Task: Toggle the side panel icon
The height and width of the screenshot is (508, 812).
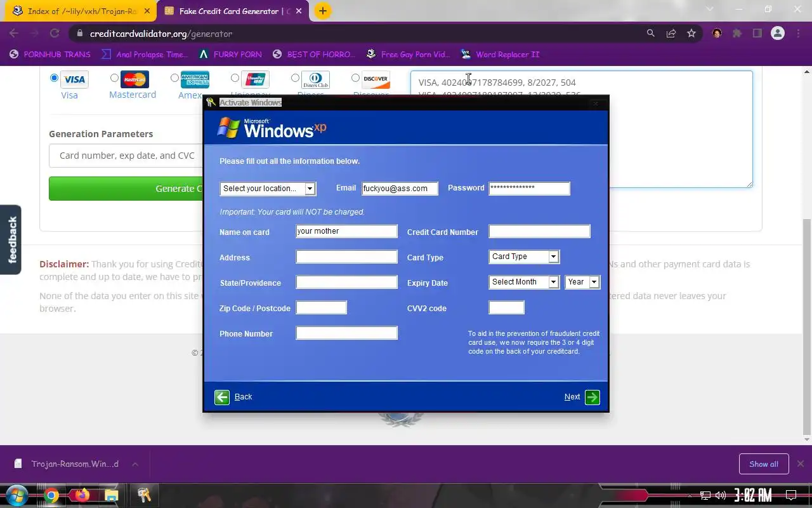Action: pos(757,33)
